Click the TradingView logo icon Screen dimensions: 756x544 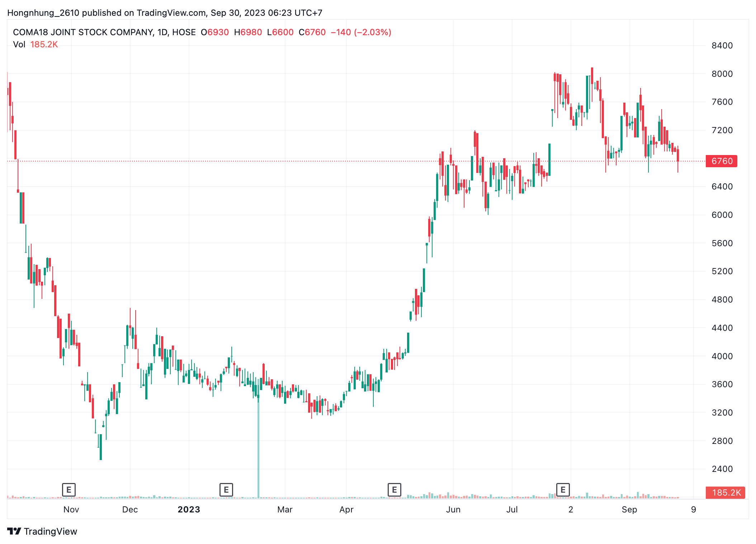(14, 531)
